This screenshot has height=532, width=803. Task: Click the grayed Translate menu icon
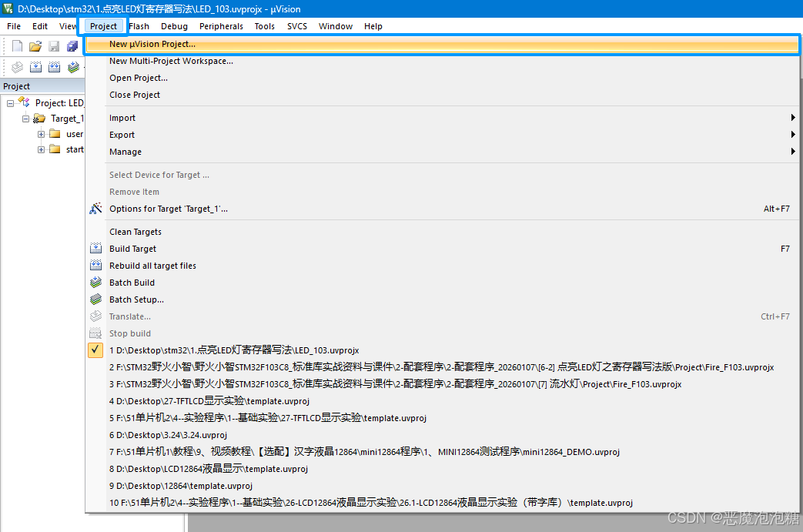tap(95, 316)
